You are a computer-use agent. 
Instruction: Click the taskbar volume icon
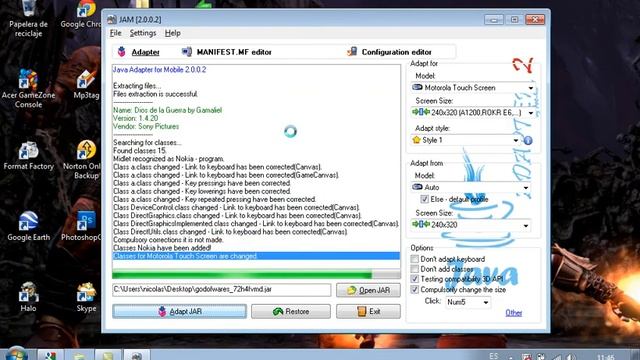pyautogui.click(x=571, y=357)
